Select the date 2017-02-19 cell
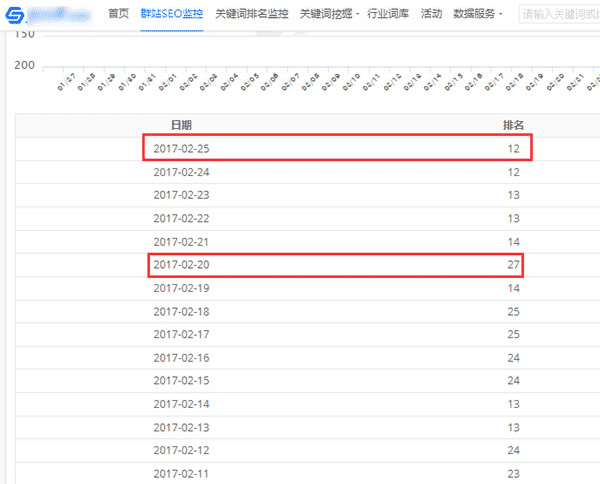Screen dimensions: 600x484 181,288
